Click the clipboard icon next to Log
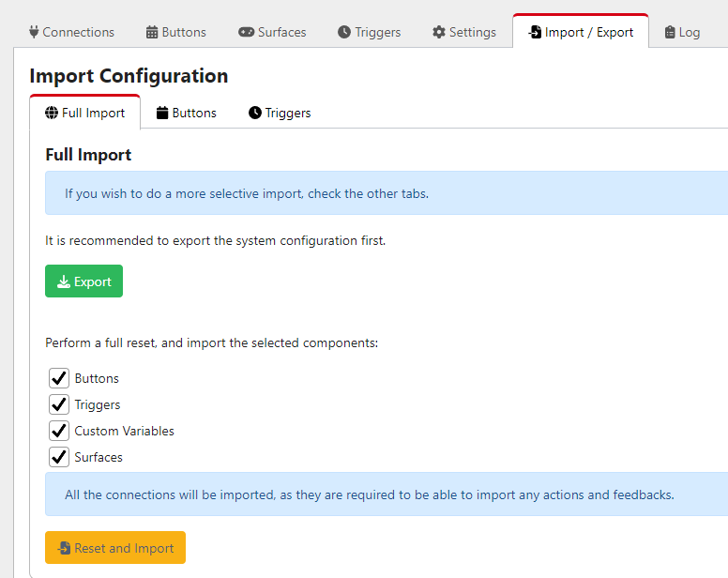The image size is (728, 578). pos(670,32)
